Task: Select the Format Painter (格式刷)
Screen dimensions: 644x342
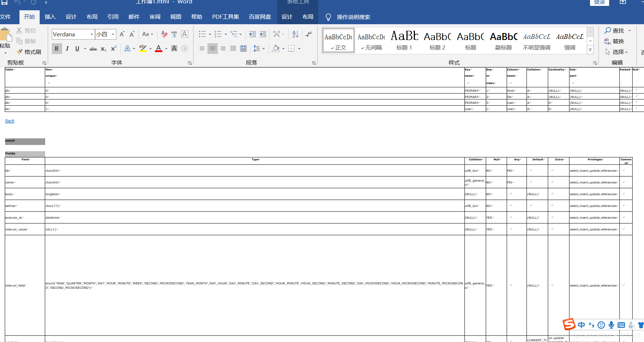Action: [29, 52]
